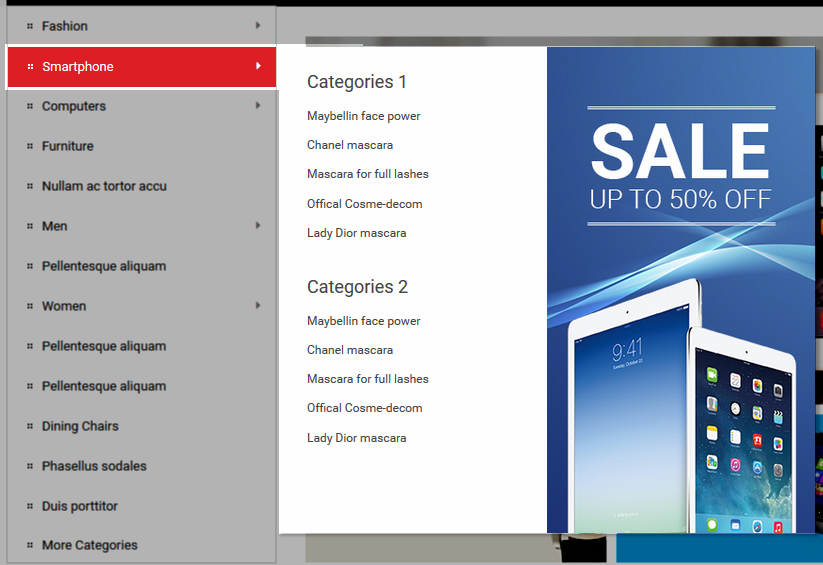
Task: Click the grip icon beside Women
Action: click(x=30, y=306)
